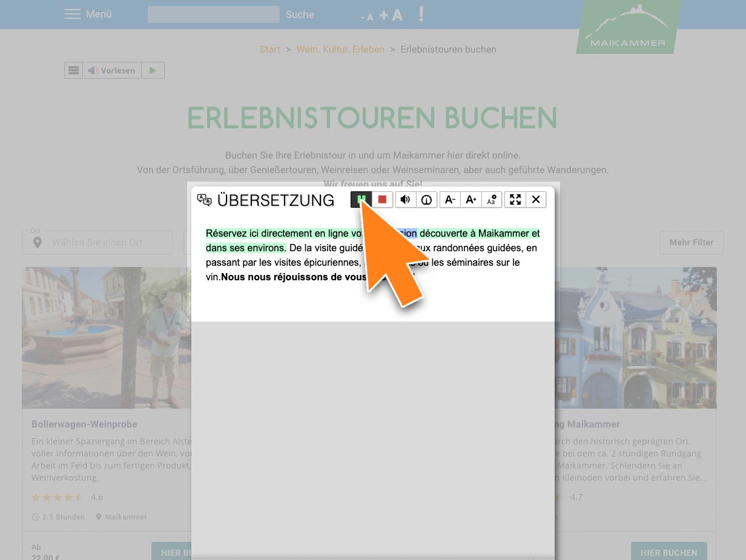This screenshot has height=560, width=746.
Task: Open the Wein. Kultur. Erleben breadcrumb link
Action: point(340,50)
